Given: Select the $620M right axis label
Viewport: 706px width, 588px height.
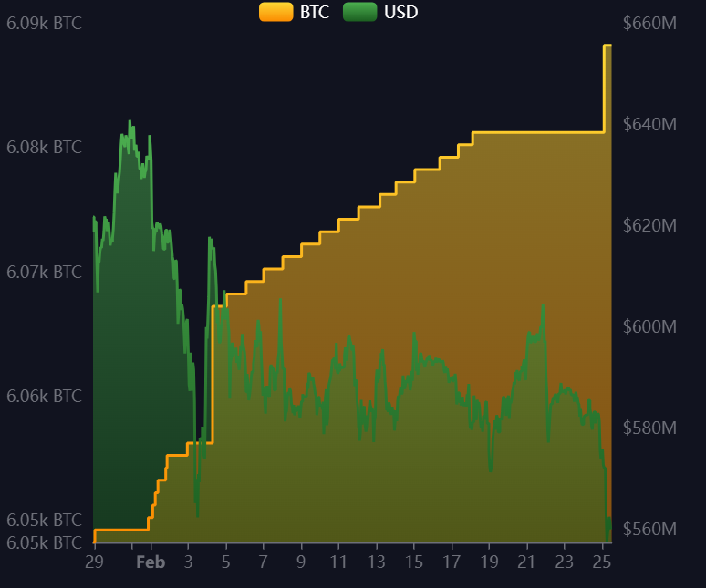Looking at the screenshot, I should click(x=649, y=226).
